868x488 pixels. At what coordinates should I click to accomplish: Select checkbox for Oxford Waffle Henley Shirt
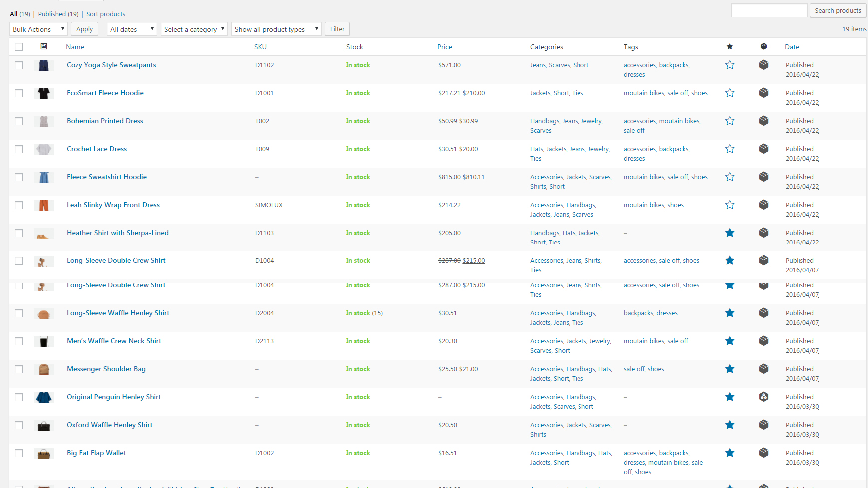19,425
